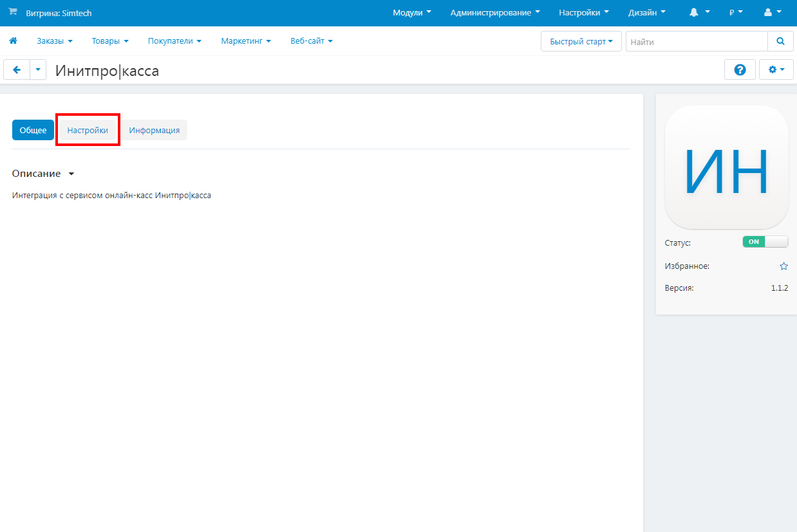
Task: Click the module description text
Action: pyautogui.click(x=111, y=196)
